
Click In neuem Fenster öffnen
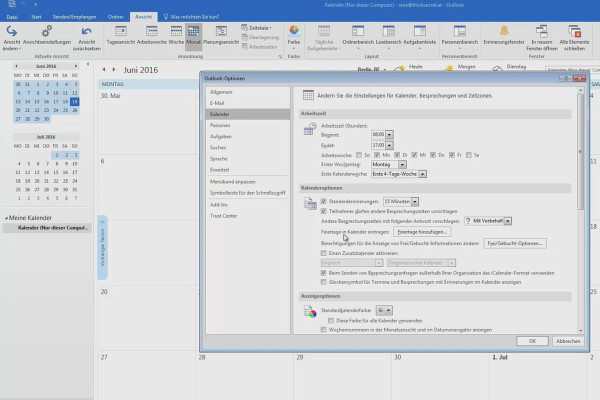541,38
